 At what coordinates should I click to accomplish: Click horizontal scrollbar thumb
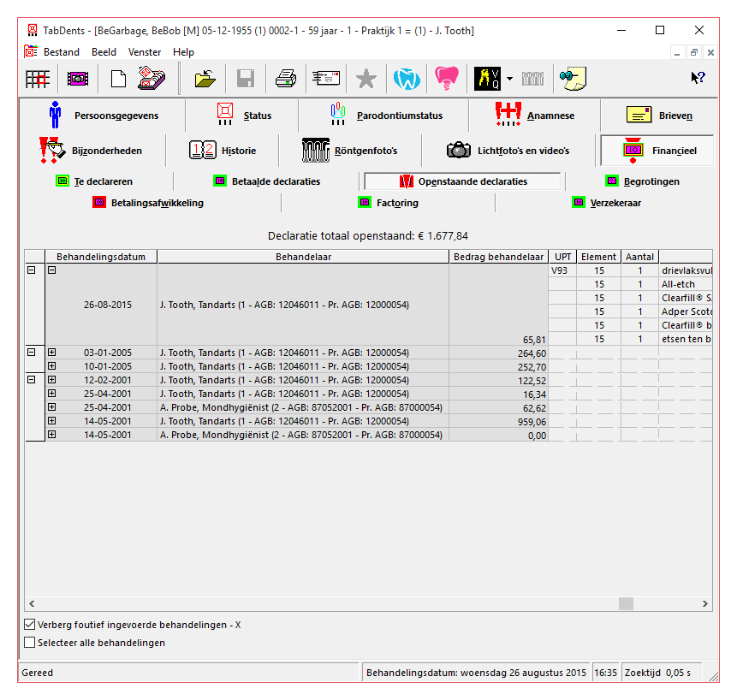[626, 603]
